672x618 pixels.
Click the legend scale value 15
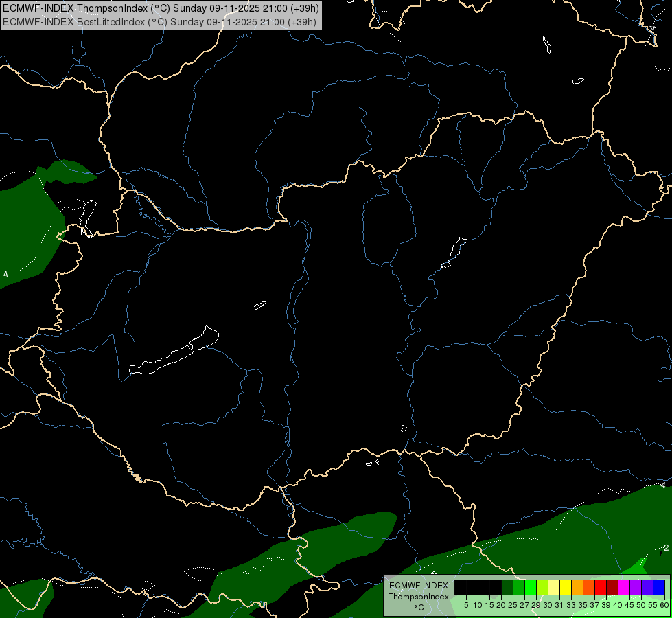489,605
